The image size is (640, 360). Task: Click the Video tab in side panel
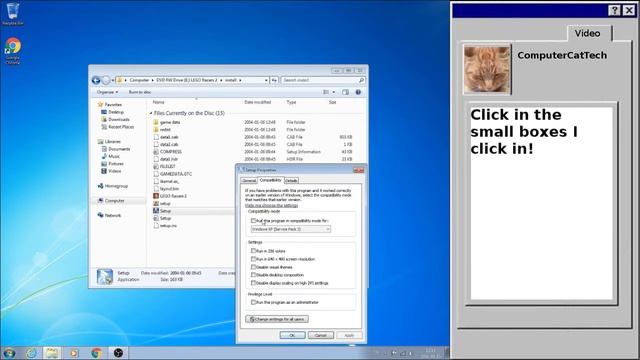(x=588, y=33)
